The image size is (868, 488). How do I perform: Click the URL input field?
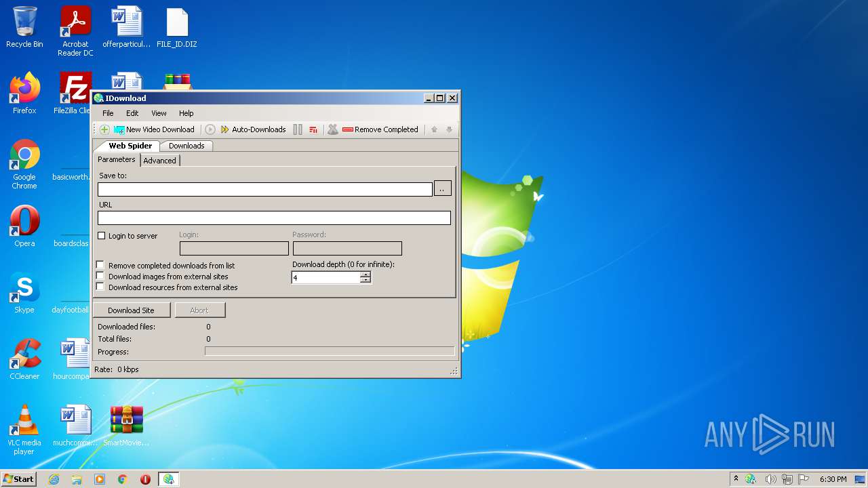[x=274, y=218]
